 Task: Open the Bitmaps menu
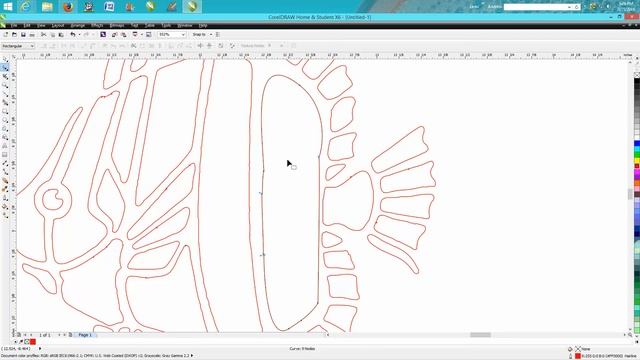(x=117, y=25)
